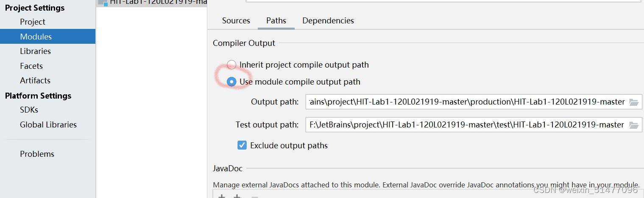The width and height of the screenshot is (644, 198).
Task: Open folder browser for Test output path
Action: (x=634, y=125)
